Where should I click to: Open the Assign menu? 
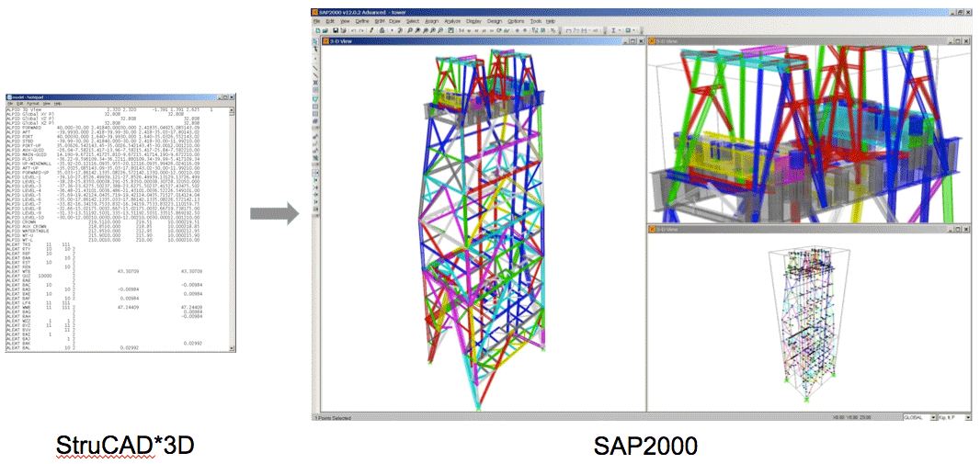(431, 21)
